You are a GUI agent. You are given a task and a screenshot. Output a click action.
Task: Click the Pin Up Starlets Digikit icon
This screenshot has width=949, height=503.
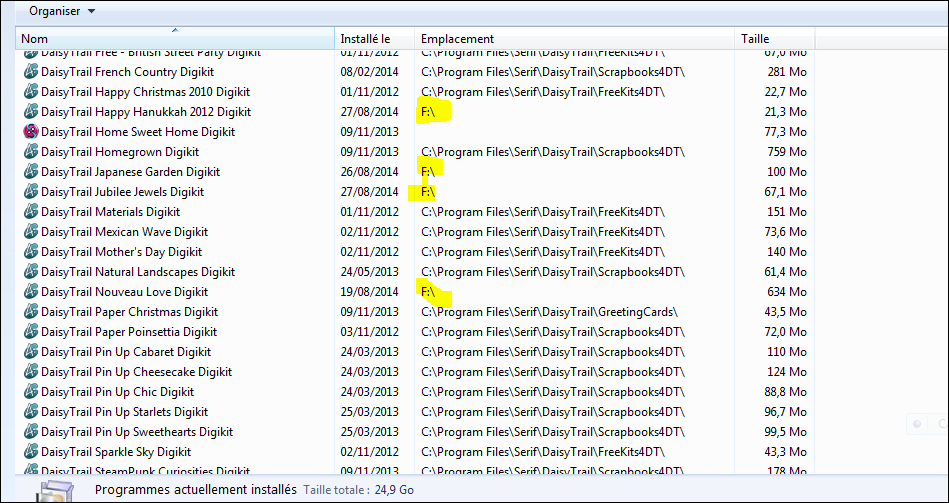tap(31, 412)
